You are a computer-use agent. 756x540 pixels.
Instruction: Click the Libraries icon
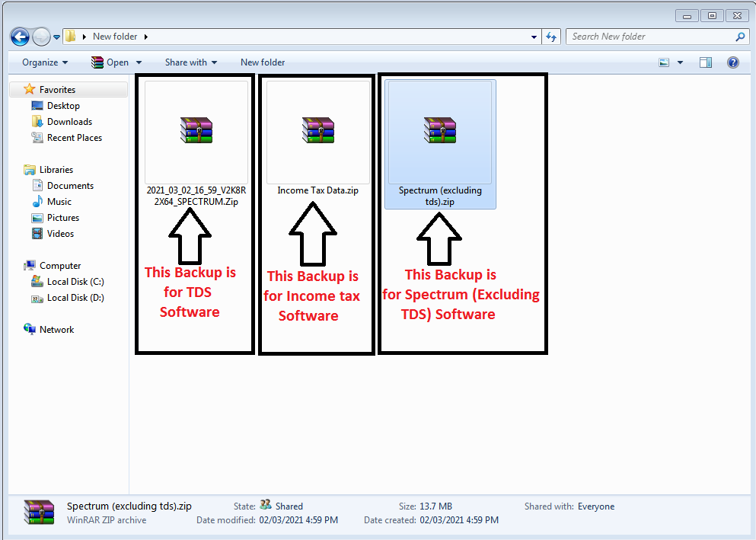[x=30, y=170]
